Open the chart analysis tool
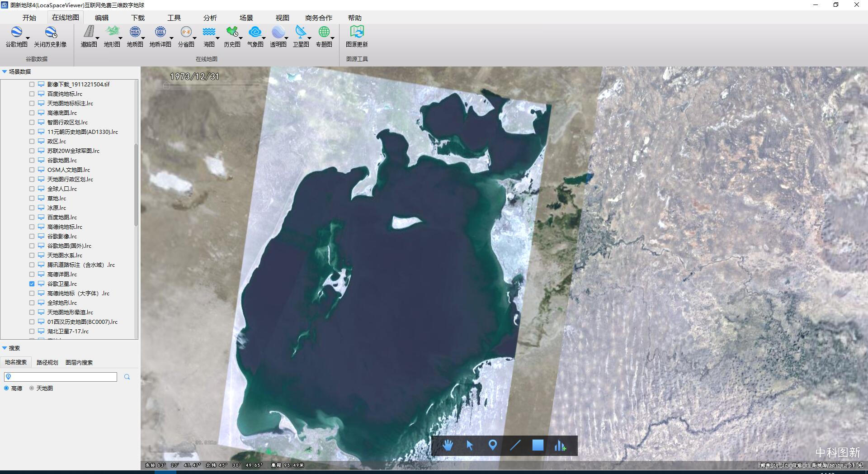Image resolution: width=868 pixels, height=474 pixels. pyautogui.click(x=560, y=446)
